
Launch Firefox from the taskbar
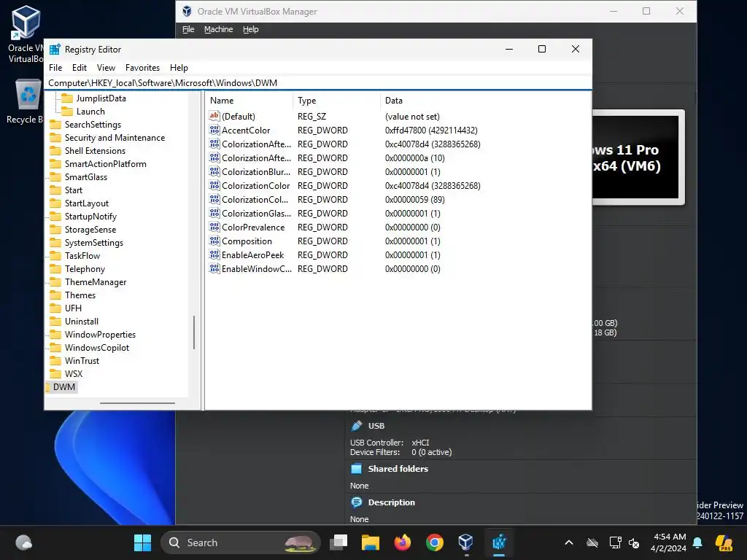(403, 542)
